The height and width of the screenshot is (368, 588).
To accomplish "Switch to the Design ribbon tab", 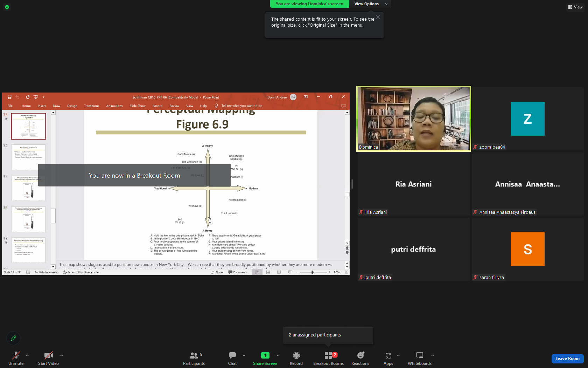I will (72, 106).
